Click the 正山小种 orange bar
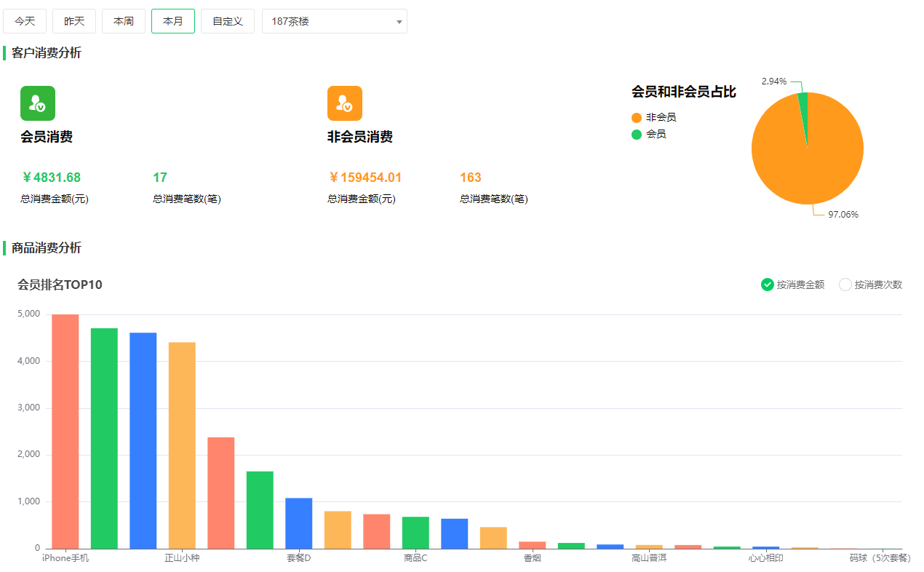 pyautogui.click(x=182, y=445)
